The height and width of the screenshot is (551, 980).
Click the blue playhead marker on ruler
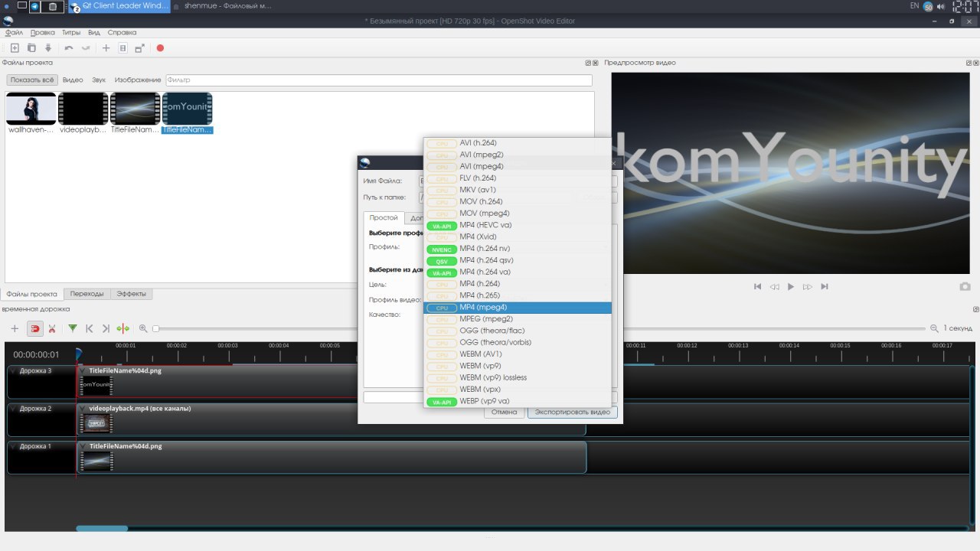(77, 354)
